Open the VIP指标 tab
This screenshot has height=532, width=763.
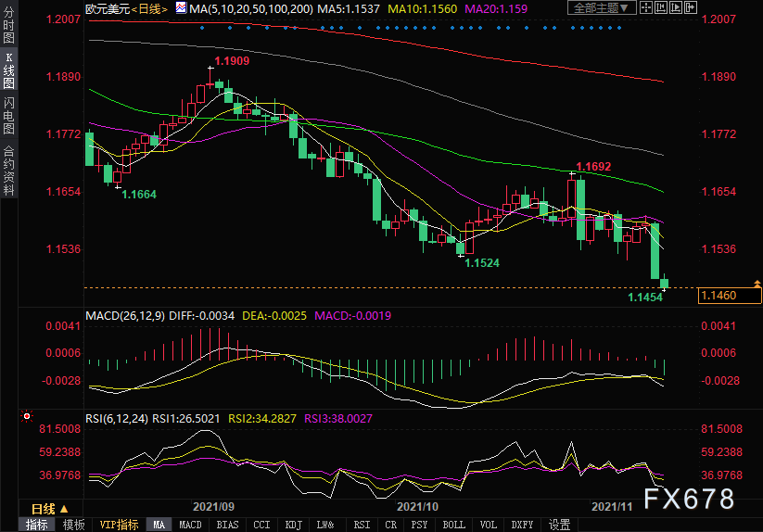click(x=119, y=525)
